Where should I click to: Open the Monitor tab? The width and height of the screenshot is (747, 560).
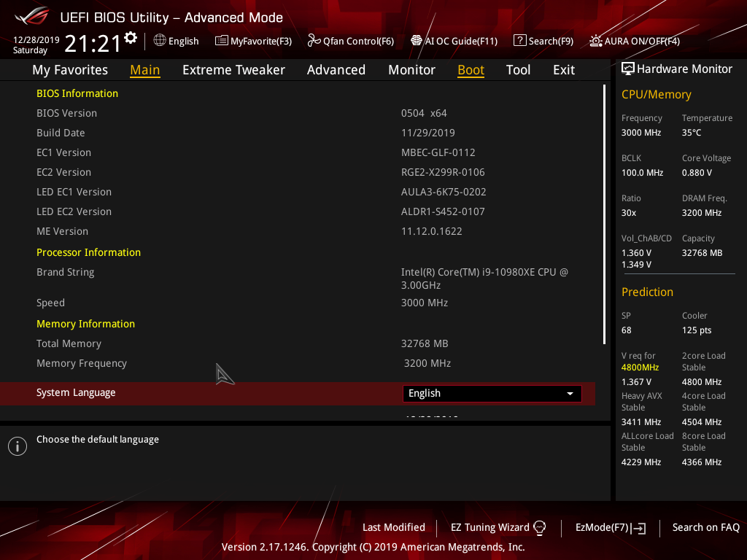pyautogui.click(x=411, y=70)
